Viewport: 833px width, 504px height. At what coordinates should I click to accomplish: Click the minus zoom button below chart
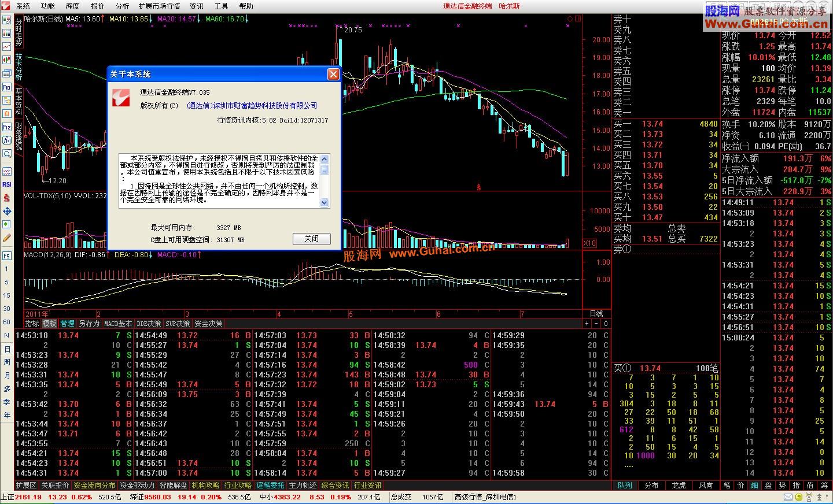pyautogui.click(x=596, y=324)
